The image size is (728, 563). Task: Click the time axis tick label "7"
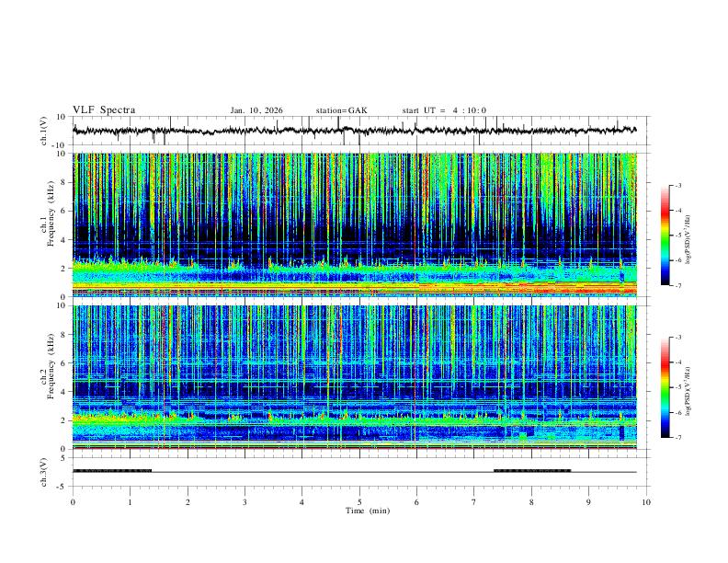474,502
